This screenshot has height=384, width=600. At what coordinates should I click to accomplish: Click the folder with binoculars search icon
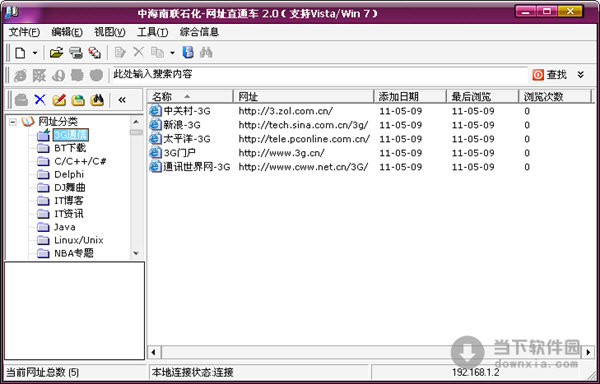[97, 100]
